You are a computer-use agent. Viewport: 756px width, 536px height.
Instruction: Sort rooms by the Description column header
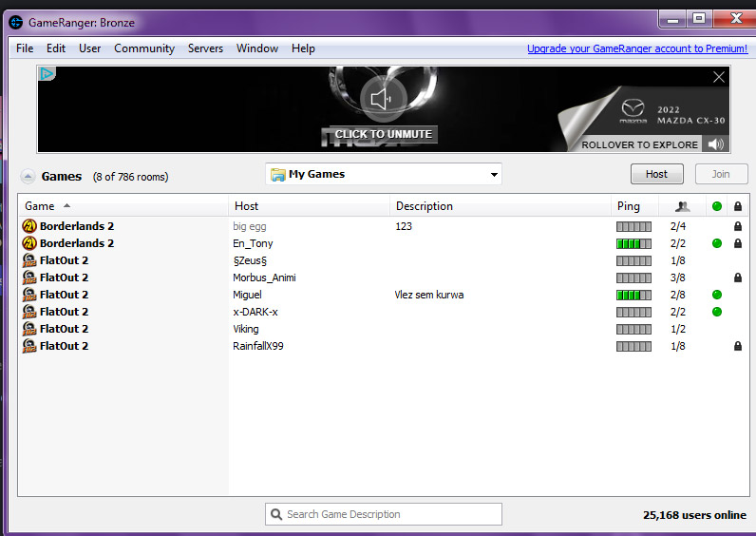[500, 206]
